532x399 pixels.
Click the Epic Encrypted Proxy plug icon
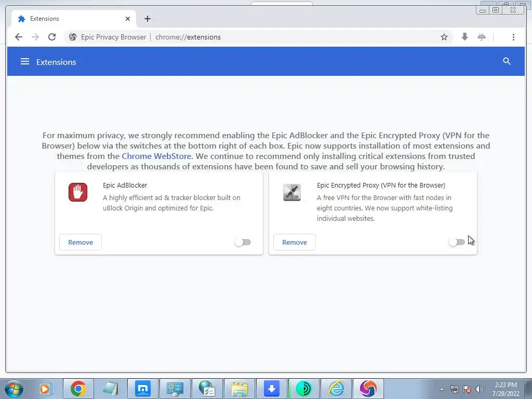(x=292, y=192)
